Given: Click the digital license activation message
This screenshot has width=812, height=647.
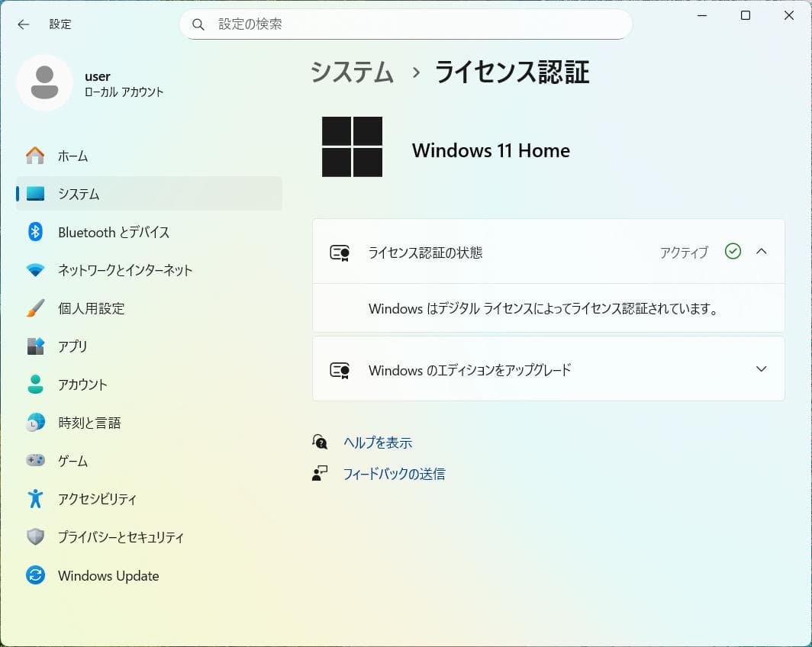Looking at the screenshot, I should pos(543,308).
